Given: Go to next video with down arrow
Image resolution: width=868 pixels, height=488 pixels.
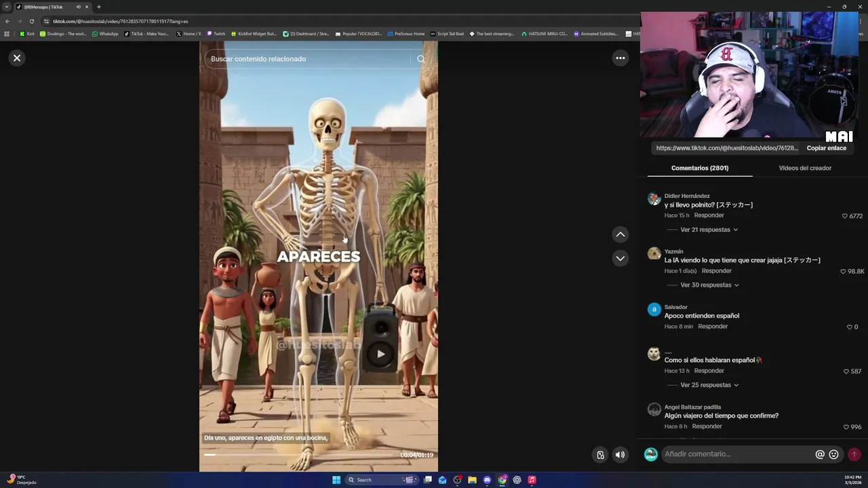Looking at the screenshot, I should point(620,258).
